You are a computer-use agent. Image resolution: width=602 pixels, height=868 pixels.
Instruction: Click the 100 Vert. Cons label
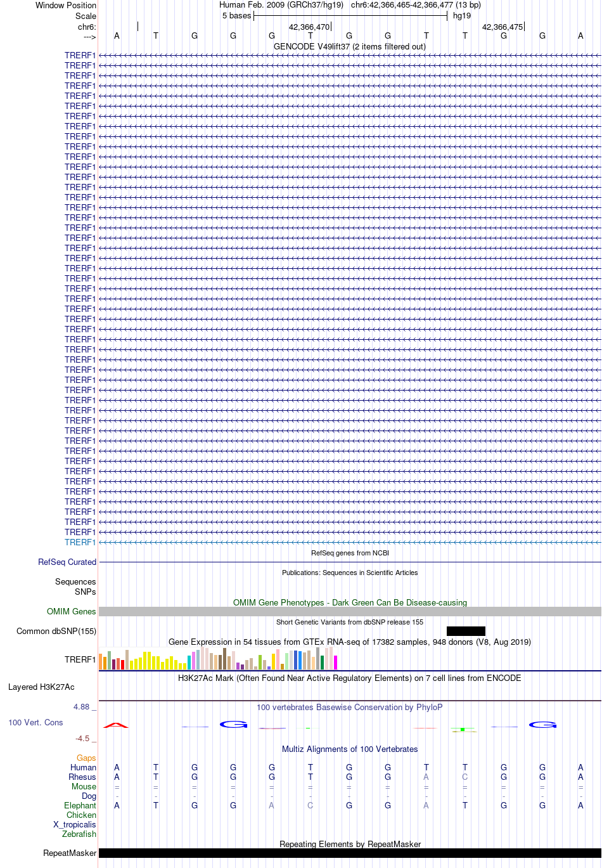click(35, 722)
